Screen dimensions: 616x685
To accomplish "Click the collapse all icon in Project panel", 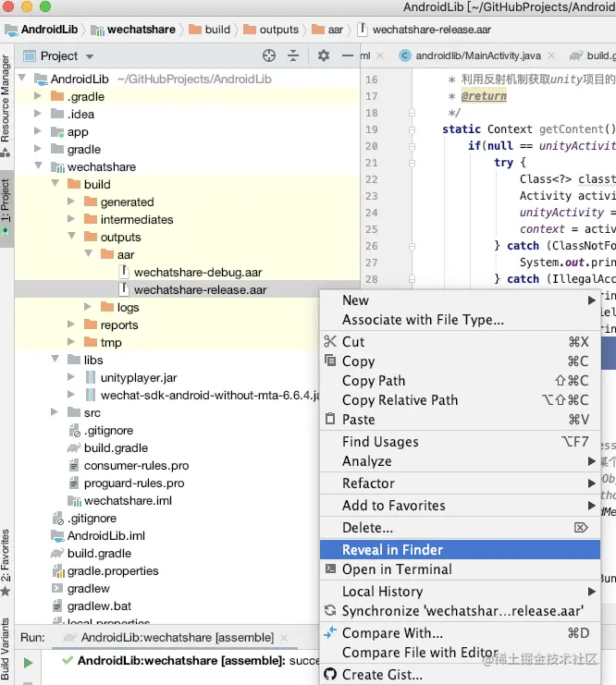I will (x=293, y=55).
